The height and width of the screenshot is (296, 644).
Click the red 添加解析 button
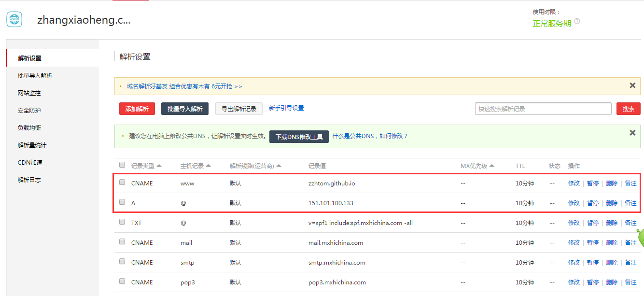pos(137,109)
